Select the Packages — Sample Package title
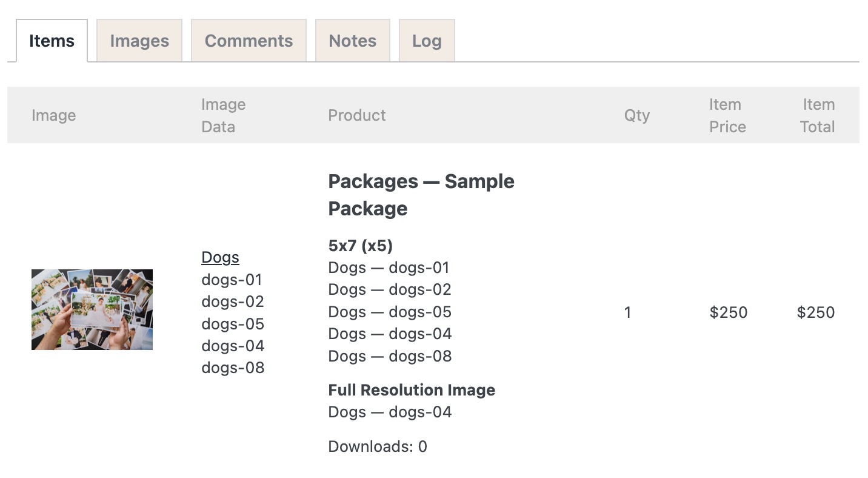Viewport: 868px width, 478px height. (421, 194)
